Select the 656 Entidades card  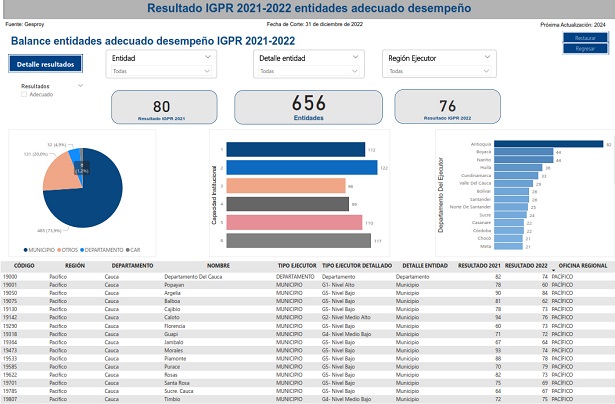pyautogui.click(x=308, y=107)
